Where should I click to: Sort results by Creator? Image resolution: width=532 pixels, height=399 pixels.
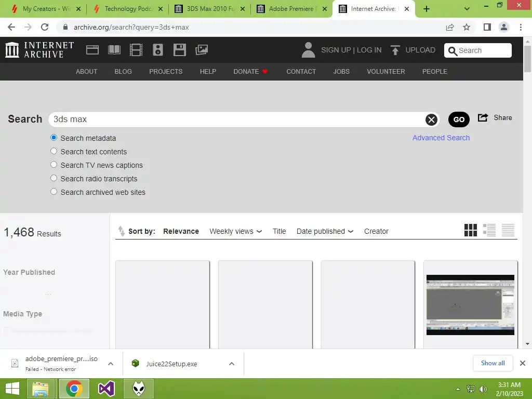pyautogui.click(x=376, y=231)
